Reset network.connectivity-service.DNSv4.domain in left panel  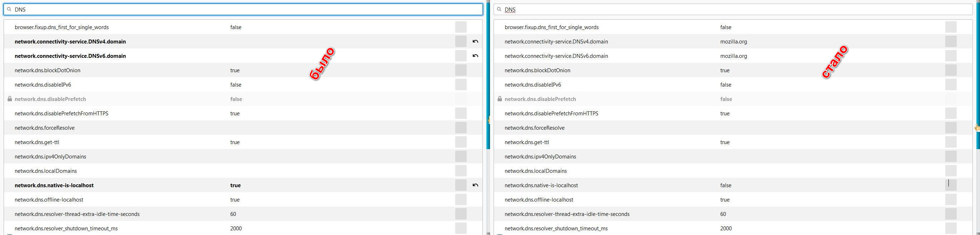pos(475,42)
